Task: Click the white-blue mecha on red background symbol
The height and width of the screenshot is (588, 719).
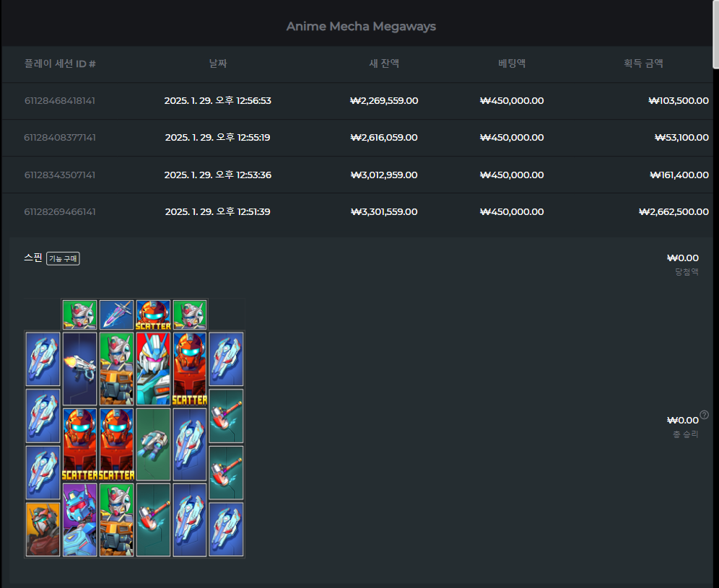Action: (153, 369)
